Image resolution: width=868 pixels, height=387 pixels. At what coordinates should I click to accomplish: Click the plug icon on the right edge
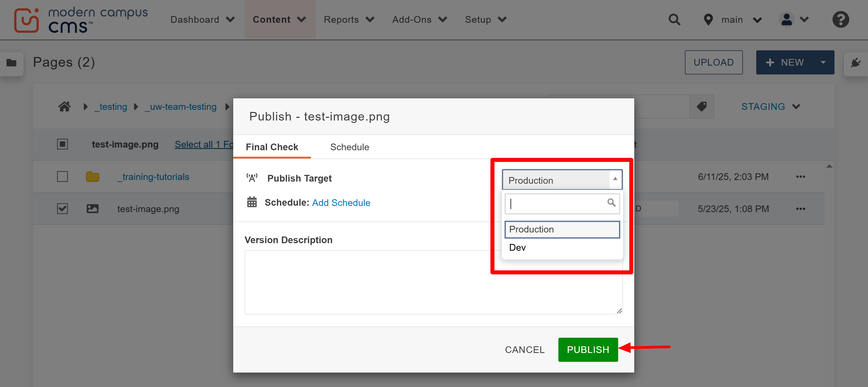856,63
